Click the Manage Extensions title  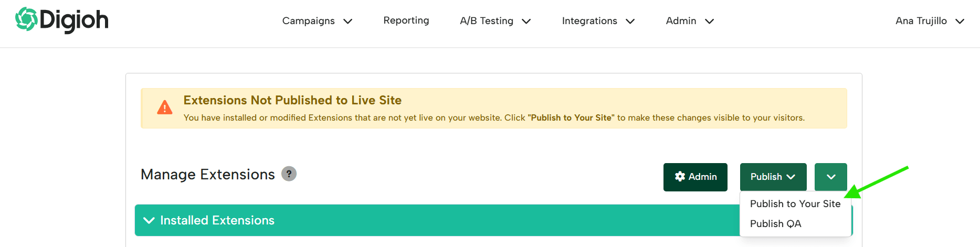click(207, 174)
